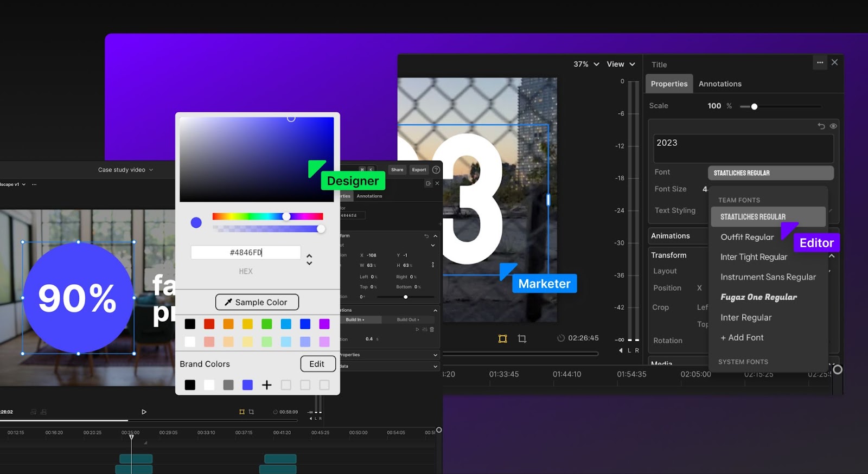Click the yellow safe-zone frame icon beside 02:26:45
868x474 pixels.
(503, 338)
